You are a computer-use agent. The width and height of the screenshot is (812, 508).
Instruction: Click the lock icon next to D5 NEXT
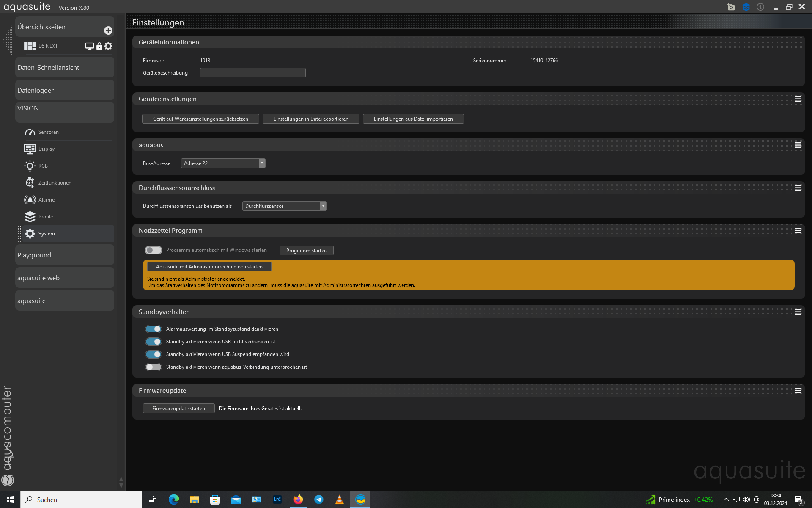point(99,46)
